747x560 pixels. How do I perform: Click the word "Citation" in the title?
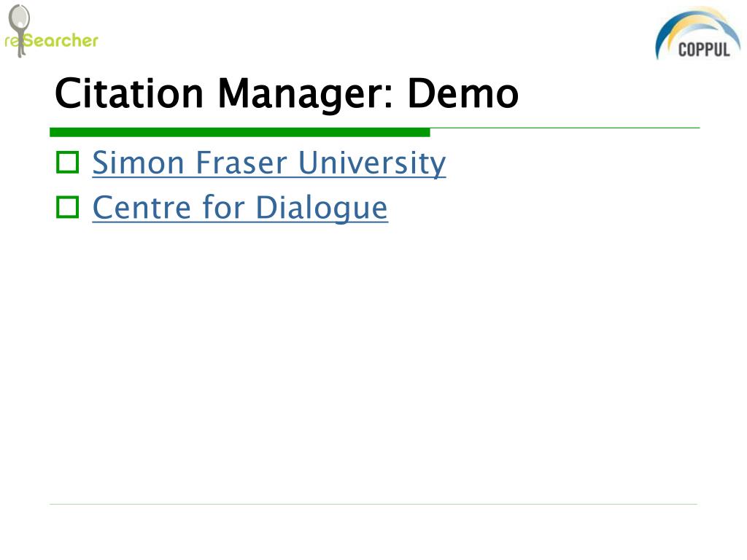[129, 93]
